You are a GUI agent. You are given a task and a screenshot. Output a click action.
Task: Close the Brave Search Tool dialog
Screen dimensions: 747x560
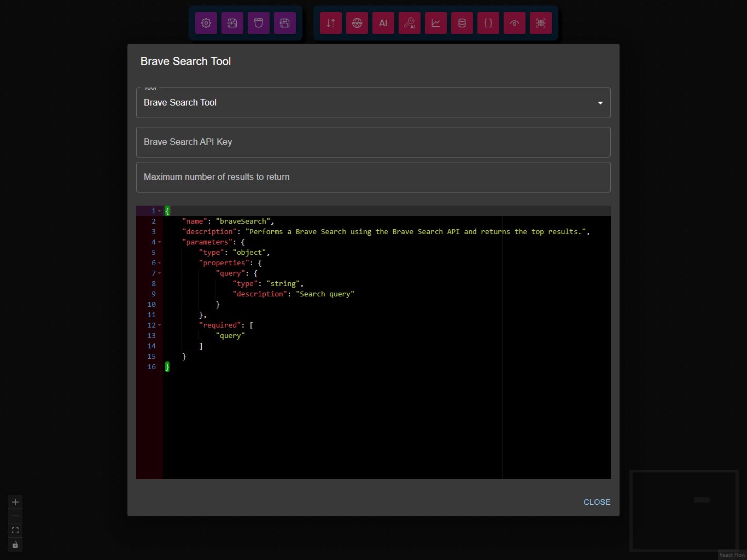pyautogui.click(x=597, y=502)
